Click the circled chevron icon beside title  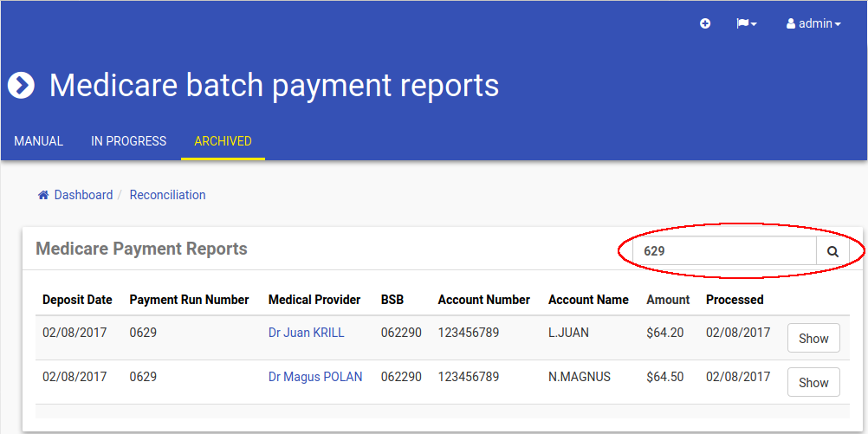pyautogui.click(x=21, y=85)
